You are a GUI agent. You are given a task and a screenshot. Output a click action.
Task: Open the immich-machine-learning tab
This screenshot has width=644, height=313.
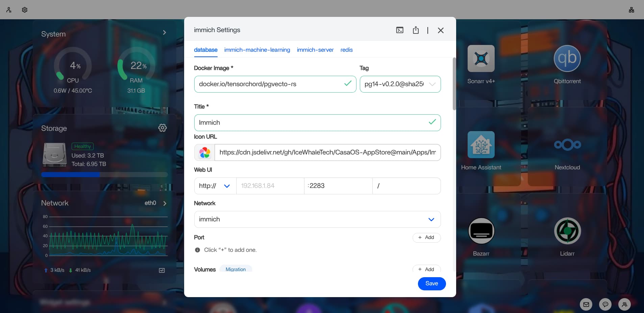pos(257,50)
